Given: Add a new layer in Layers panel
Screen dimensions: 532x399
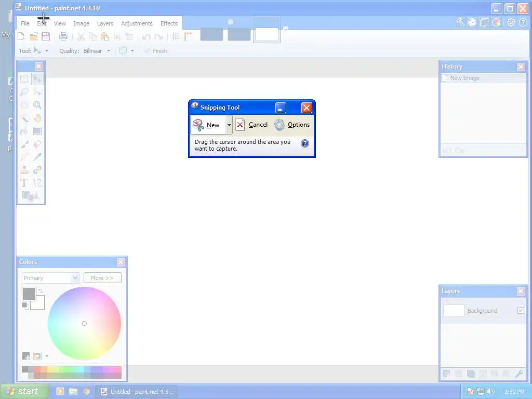Looking at the screenshot, I should click(446, 374).
